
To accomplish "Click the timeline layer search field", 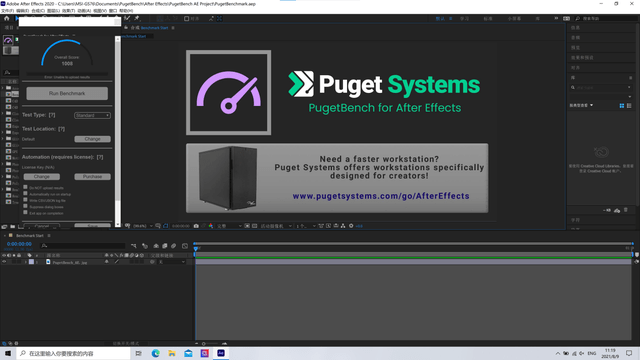I will click(x=82, y=246).
